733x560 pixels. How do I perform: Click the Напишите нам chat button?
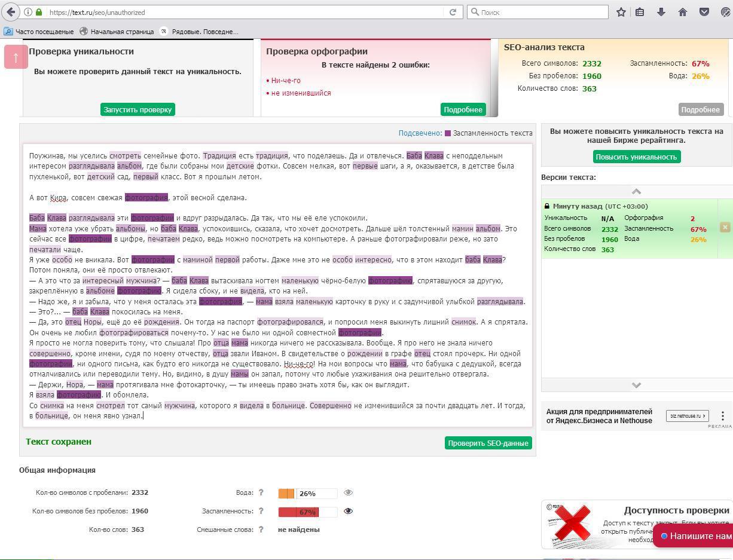(694, 535)
